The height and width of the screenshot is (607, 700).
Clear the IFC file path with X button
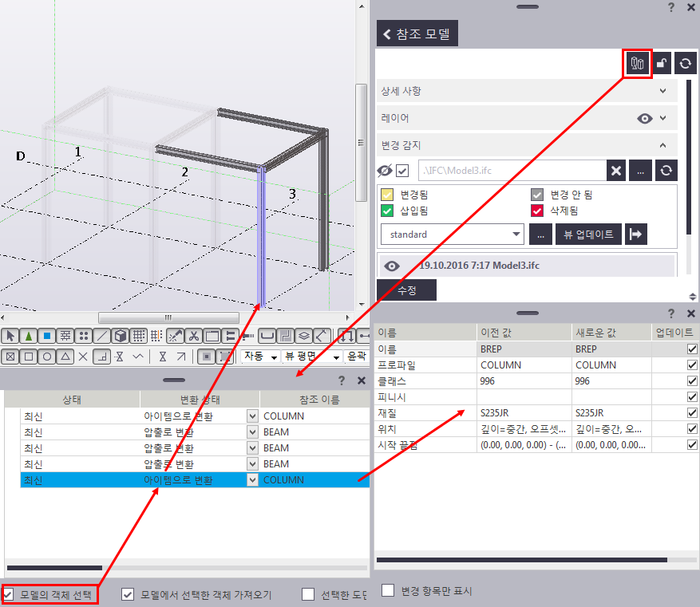point(616,171)
